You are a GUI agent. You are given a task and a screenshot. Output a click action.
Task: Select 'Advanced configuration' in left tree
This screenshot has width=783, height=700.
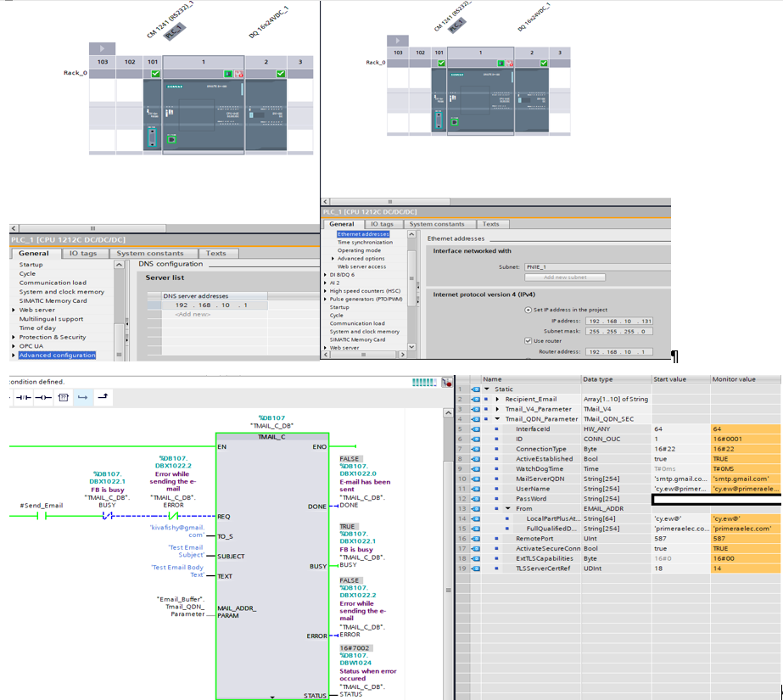pos(57,356)
